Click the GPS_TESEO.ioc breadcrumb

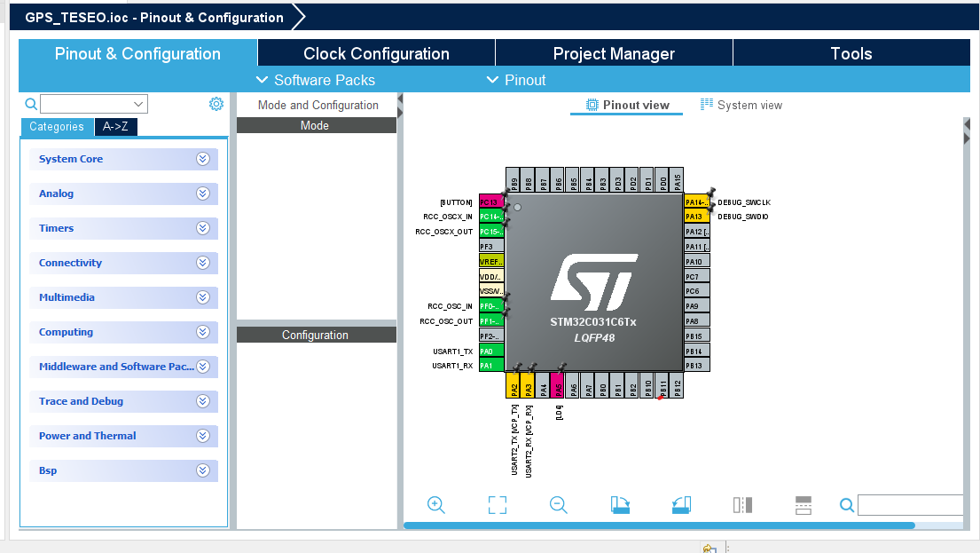click(x=153, y=18)
